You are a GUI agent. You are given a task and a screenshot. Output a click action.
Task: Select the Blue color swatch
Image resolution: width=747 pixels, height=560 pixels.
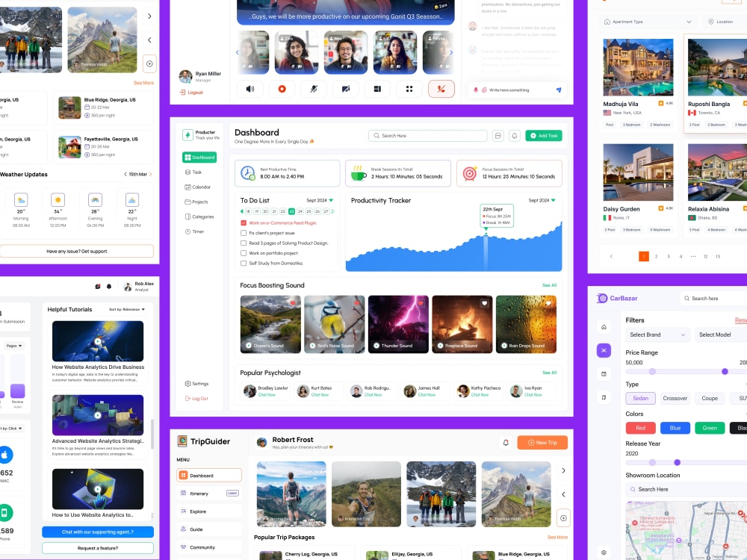point(675,428)
